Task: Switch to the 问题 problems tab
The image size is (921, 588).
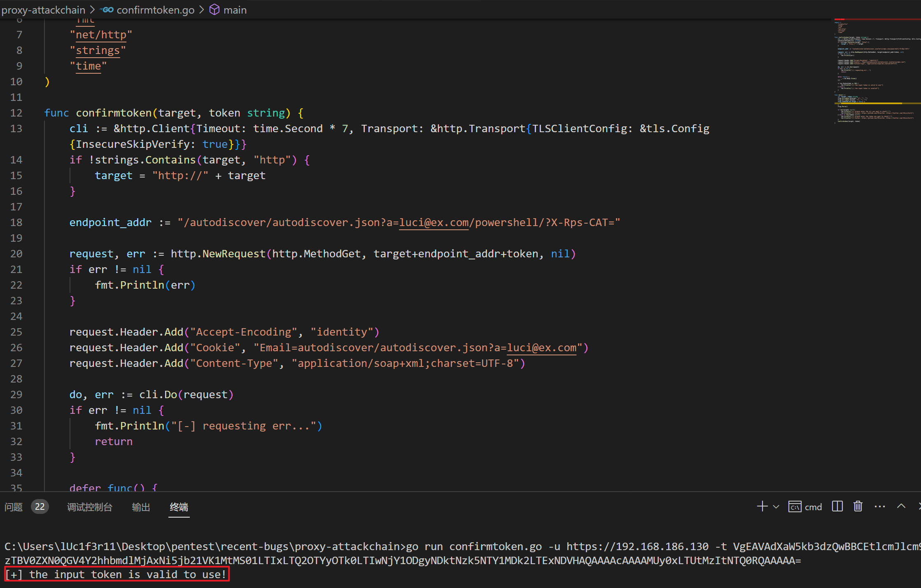Action: (14, 507)
